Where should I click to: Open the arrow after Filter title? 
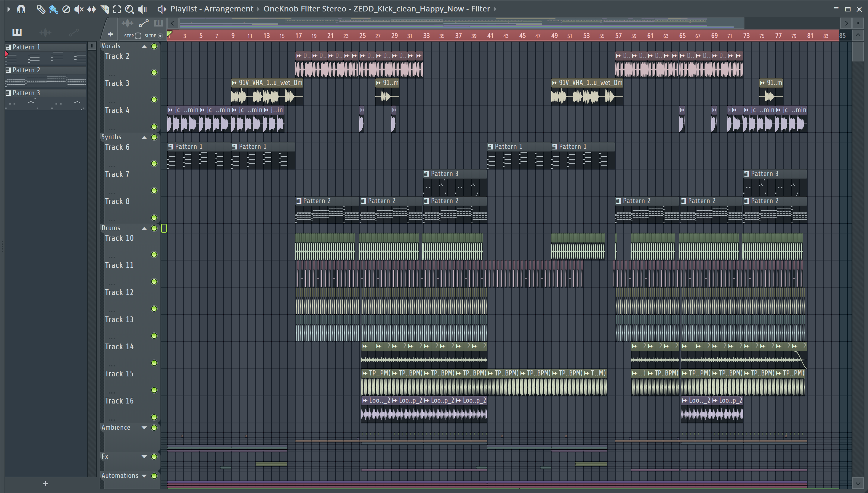point(495,9)
